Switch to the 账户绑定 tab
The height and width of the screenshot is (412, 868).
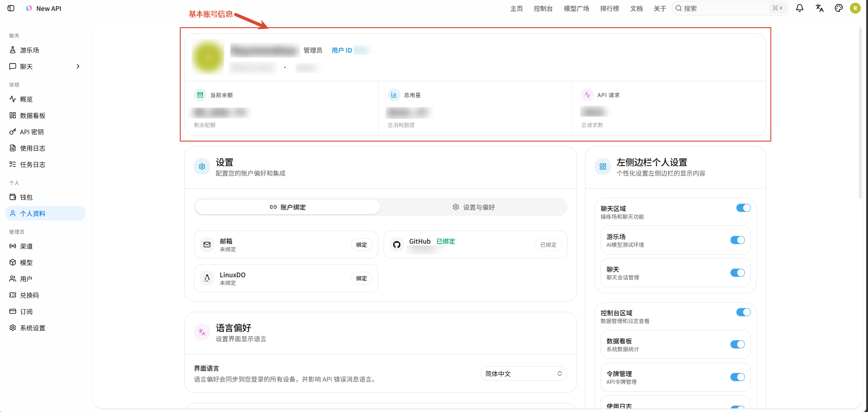[x=287, y=207]
